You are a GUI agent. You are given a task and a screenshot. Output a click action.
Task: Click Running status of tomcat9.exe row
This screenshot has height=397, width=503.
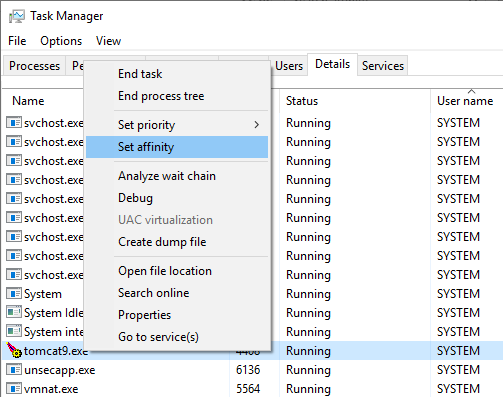pos(308,351)
